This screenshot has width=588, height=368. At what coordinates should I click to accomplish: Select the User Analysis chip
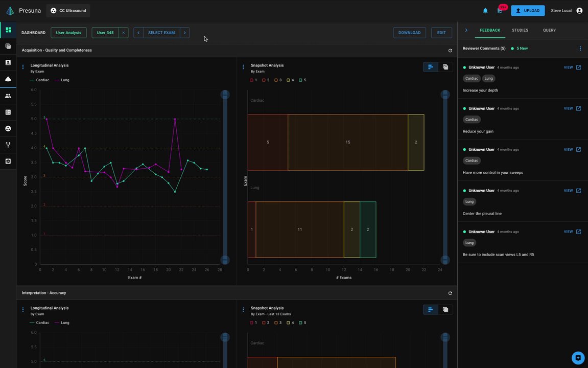(x=68, y=33)
